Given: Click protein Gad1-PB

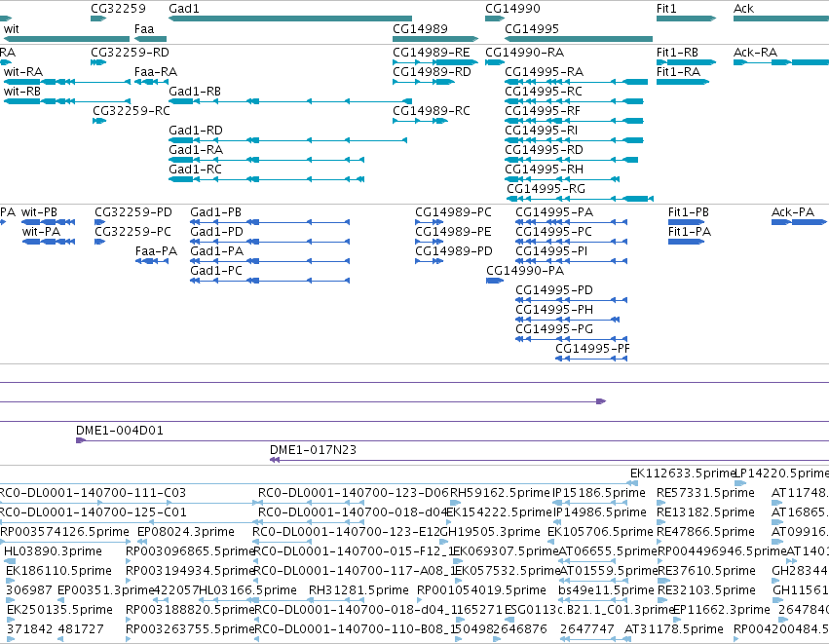Looking at the screenshot, I should click(x=215, y=212).
